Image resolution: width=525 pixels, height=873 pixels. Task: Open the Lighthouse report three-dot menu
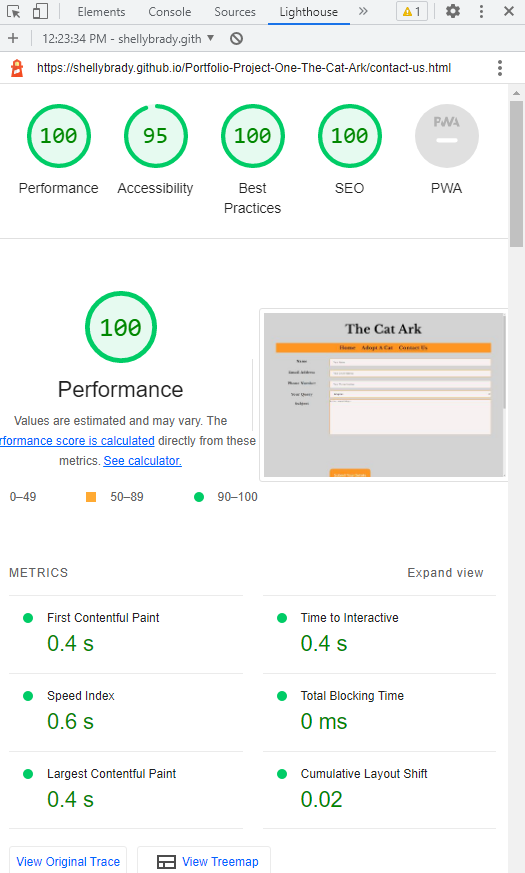(500, 68)
